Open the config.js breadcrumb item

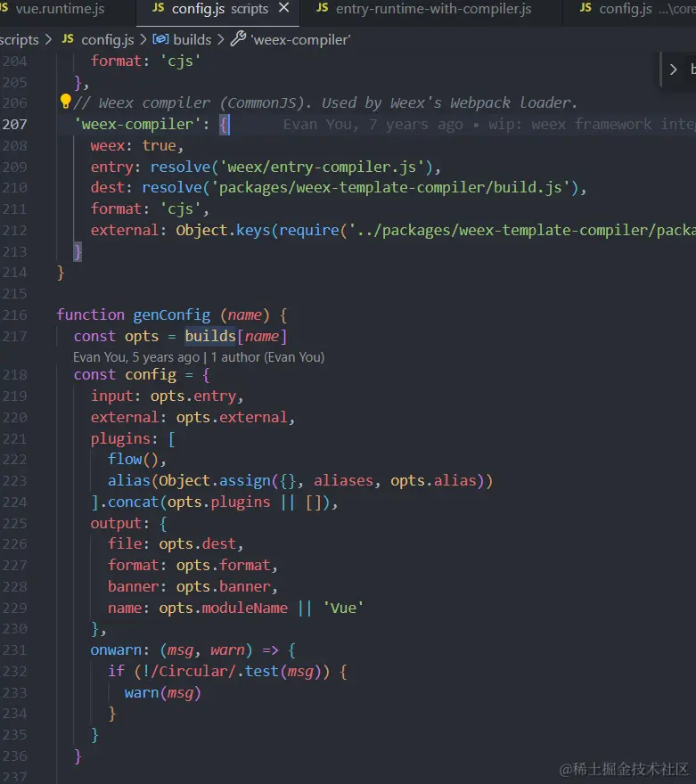(108, 39)
